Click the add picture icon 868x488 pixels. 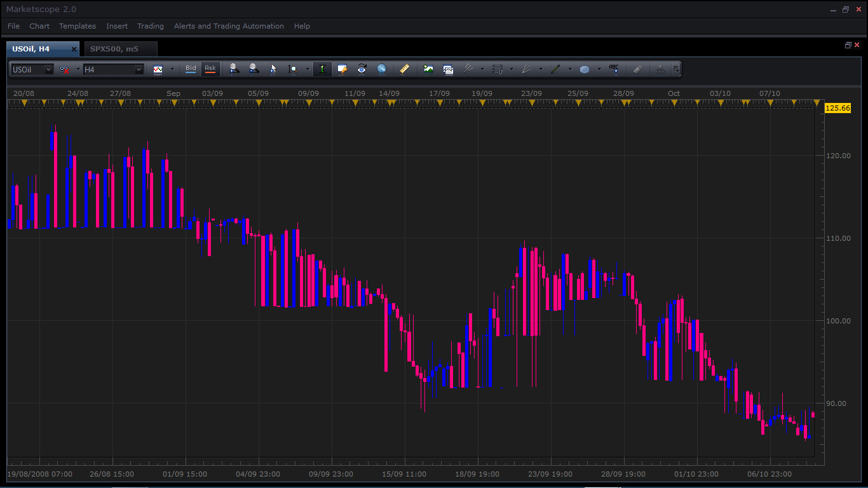(x=428, y=69)
